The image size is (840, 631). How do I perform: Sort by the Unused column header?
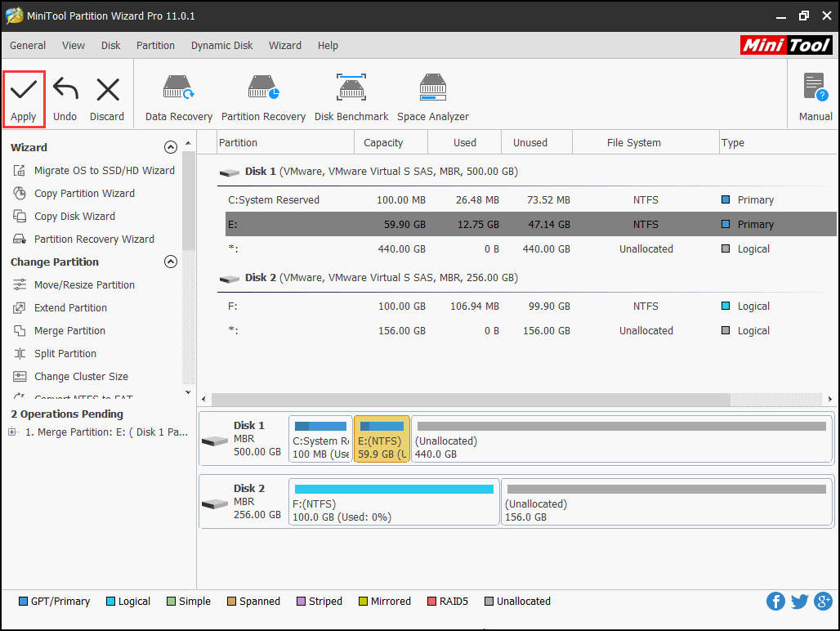point(537,142)
